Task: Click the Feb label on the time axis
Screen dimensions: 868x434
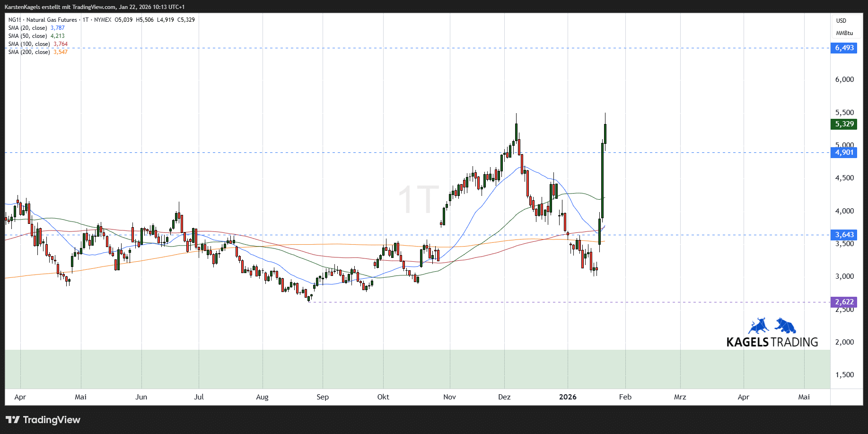Action: coord(625,397)
